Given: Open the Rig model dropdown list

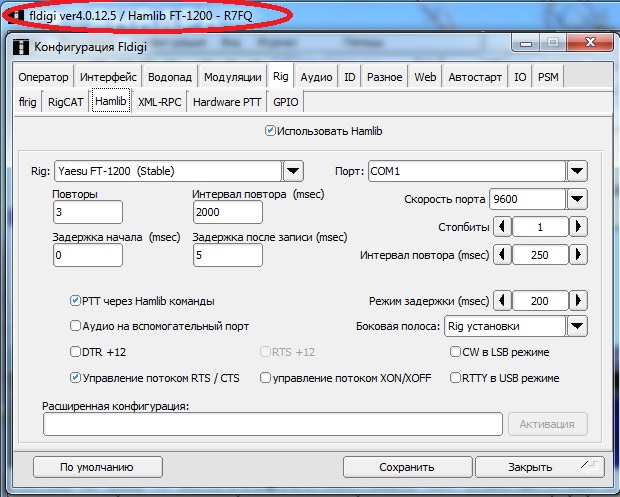Looking at the screenshot, I should 293,171.
